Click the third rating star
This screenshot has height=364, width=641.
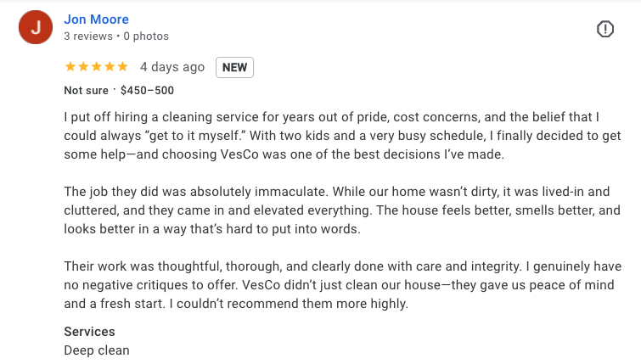[97, 67]
